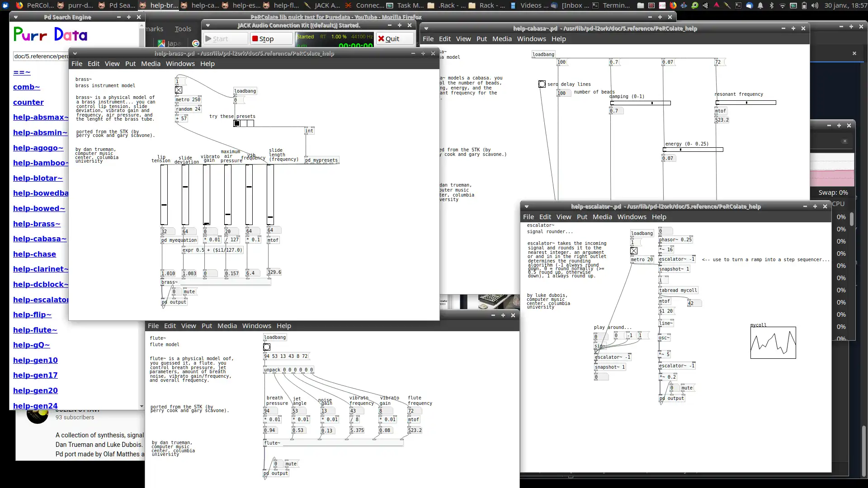
Task: Click the red arrow tray icon
Action: [717, 5]
